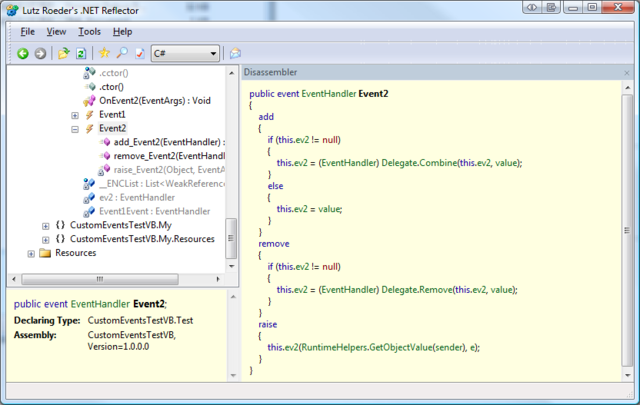Click the EventHandler type link in header
Screen dimensions: 640x405
point(329,94)
